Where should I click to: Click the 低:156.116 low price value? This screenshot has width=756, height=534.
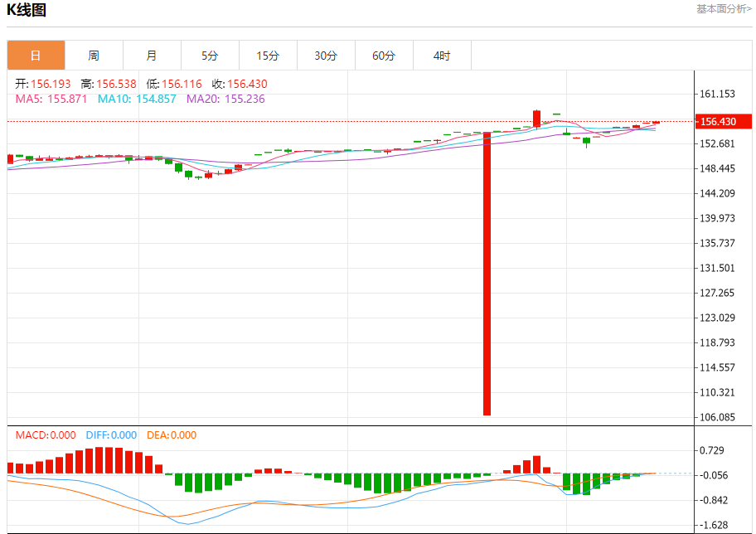pos(174,84)
